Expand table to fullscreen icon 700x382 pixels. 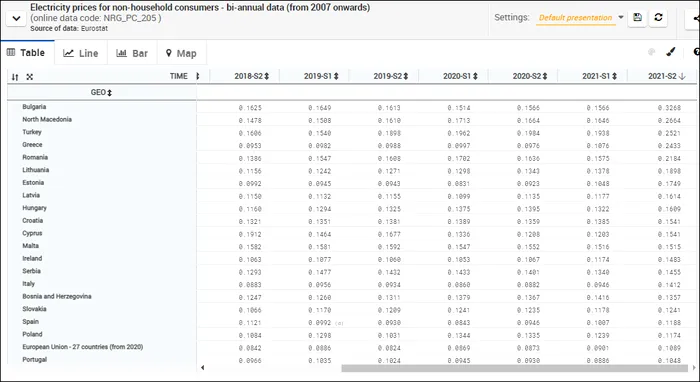coord(29,77)
